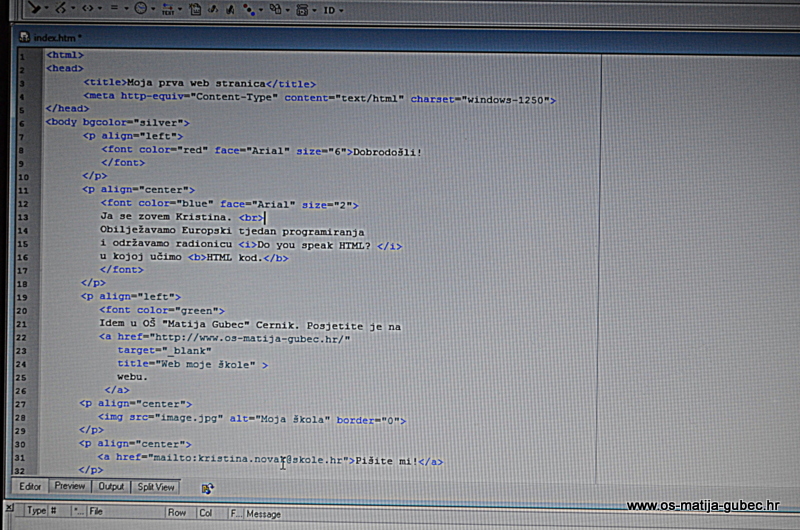
Task: Switch to the Editor tab
Action: [x=30, y=487]
